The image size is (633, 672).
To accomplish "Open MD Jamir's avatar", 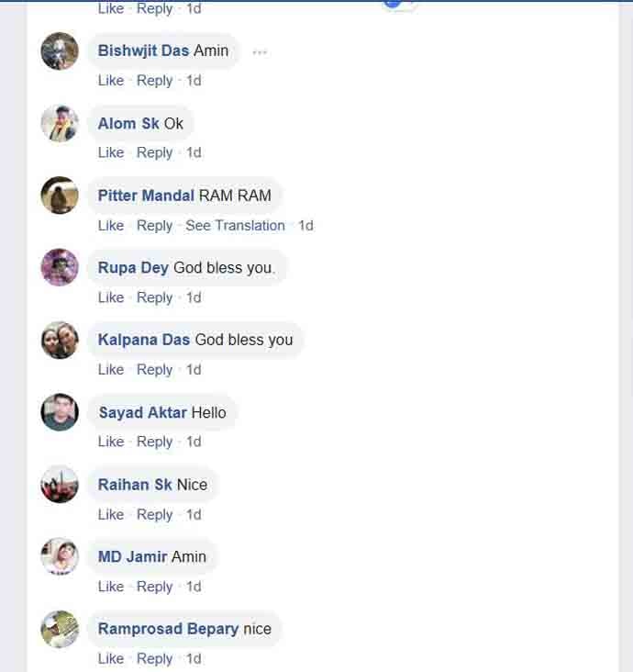I will 60,556.
